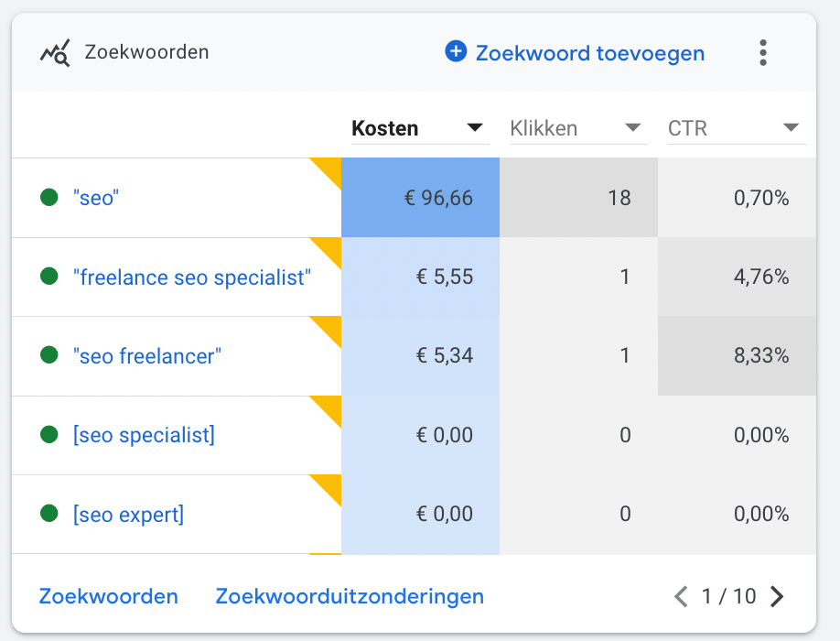Click green status dot for "seo"
Screen dimensions: 840x641
(49, 197)
